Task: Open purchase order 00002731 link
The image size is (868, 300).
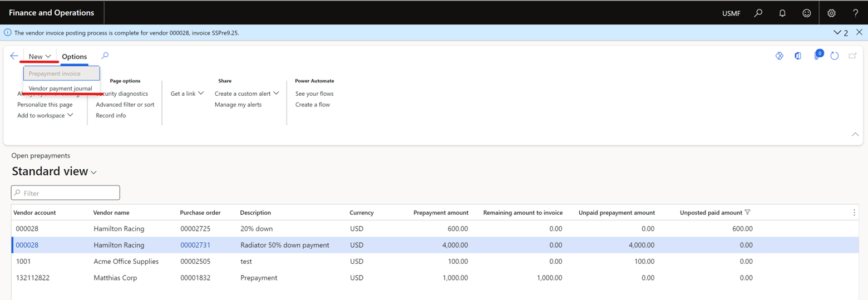Action: [195, 245]
